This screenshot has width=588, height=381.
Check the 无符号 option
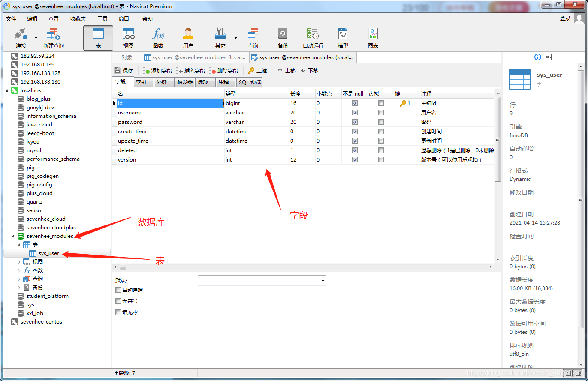pos(118,301)
